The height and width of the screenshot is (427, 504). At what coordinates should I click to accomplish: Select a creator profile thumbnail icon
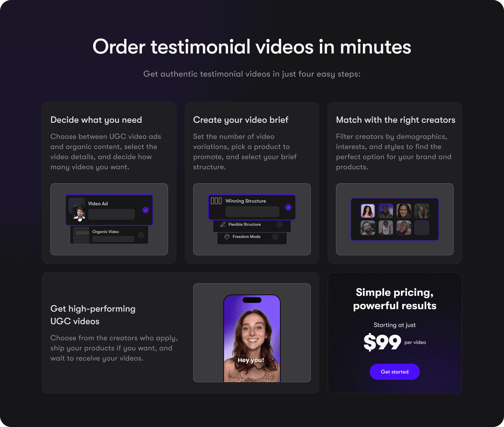coord(367,210)
